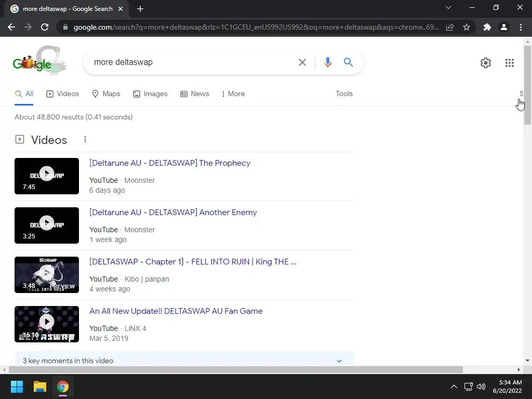Click the vertical scrollbar thumb

527,85
